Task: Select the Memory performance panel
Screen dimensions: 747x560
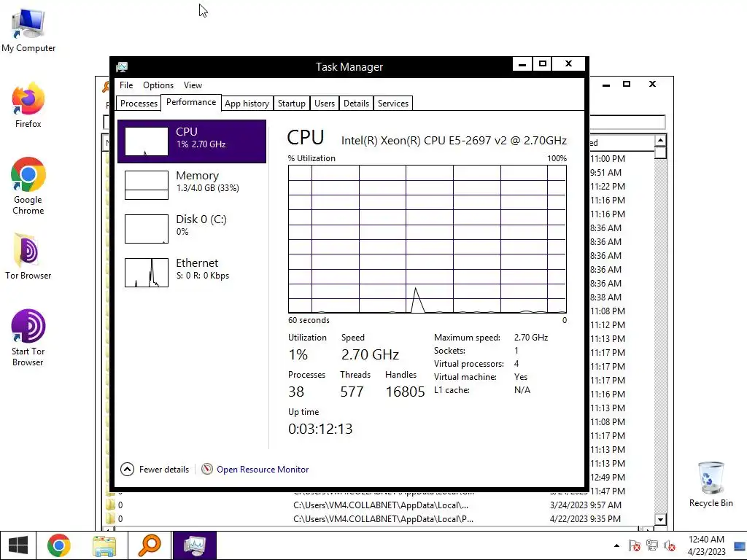Action: (x=192, y=185)
